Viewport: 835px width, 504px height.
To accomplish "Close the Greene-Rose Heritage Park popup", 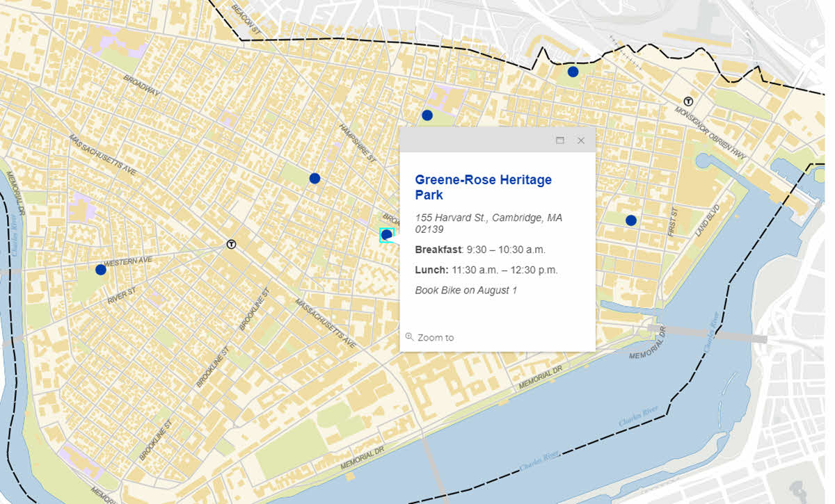I will (x=581, y=140).
